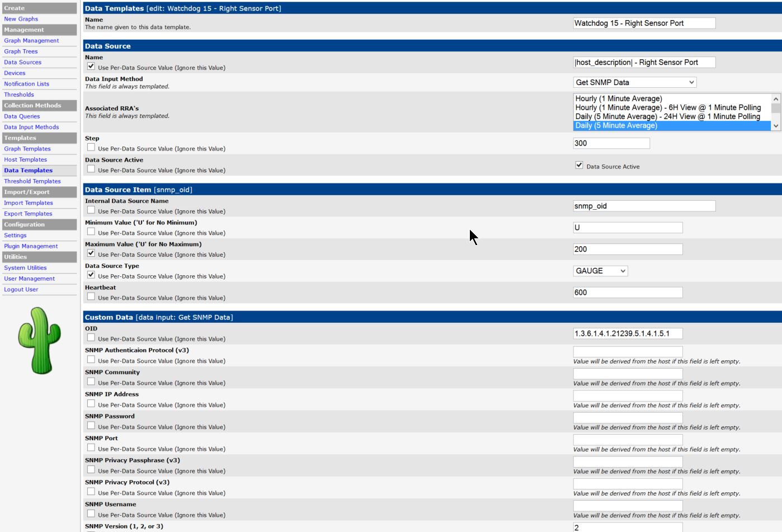Uncheck per-data source value for Data Source Type
The width and height of the screenshot is (782, 532).
click(x=91, y=275)
